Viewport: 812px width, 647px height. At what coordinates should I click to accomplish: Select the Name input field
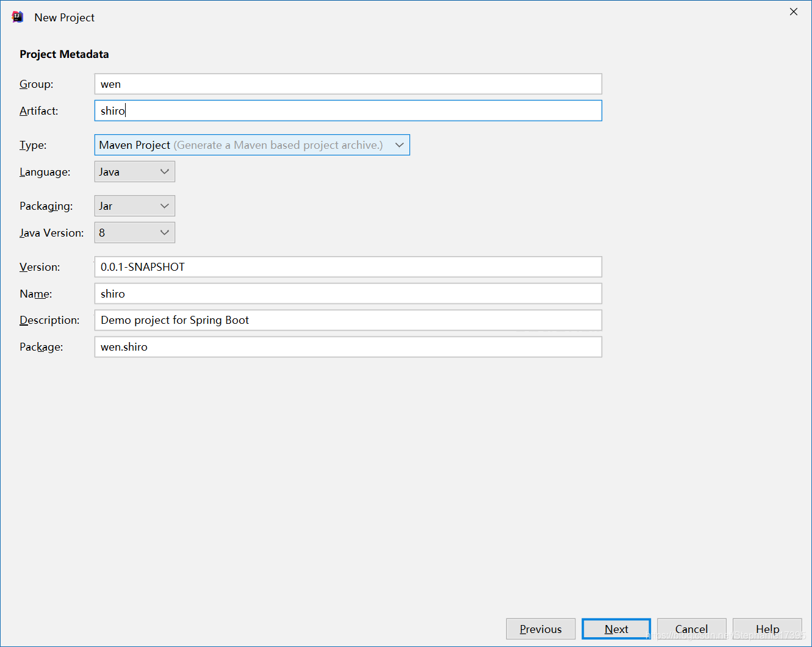(348, 293)
